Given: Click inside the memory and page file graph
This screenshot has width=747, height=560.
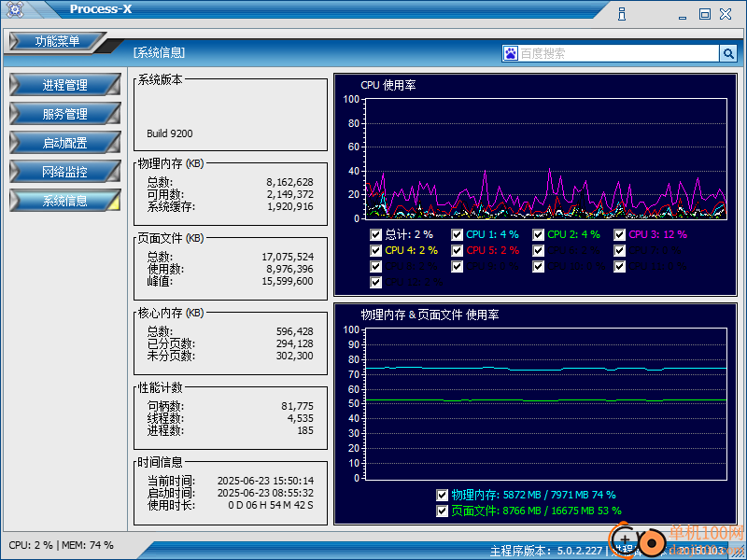Looking at the screenshot, I should [x=545, y=404].
